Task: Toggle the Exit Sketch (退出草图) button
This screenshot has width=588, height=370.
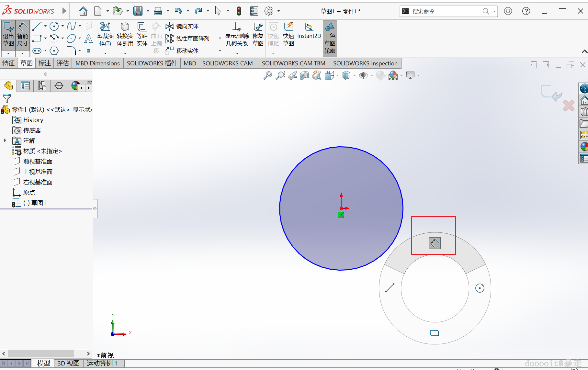Action: (8, 35)
